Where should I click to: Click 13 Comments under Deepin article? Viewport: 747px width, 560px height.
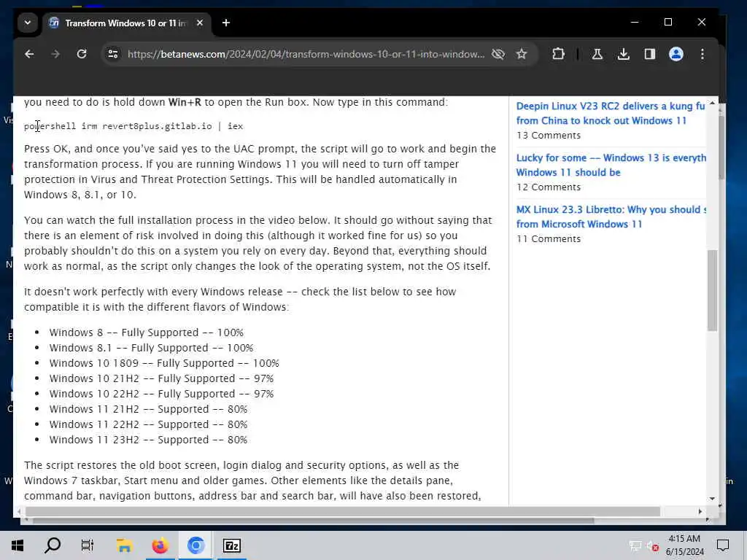(x=549, y=135)
